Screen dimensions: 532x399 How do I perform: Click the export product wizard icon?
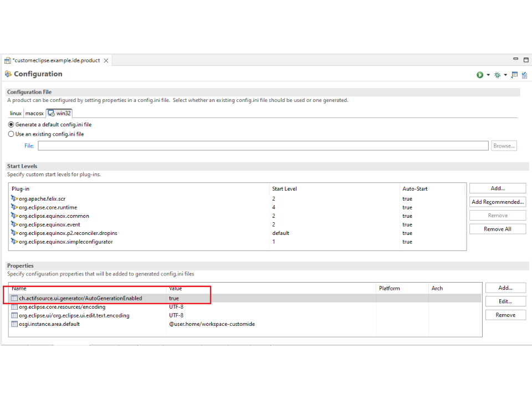click(514, 75)
